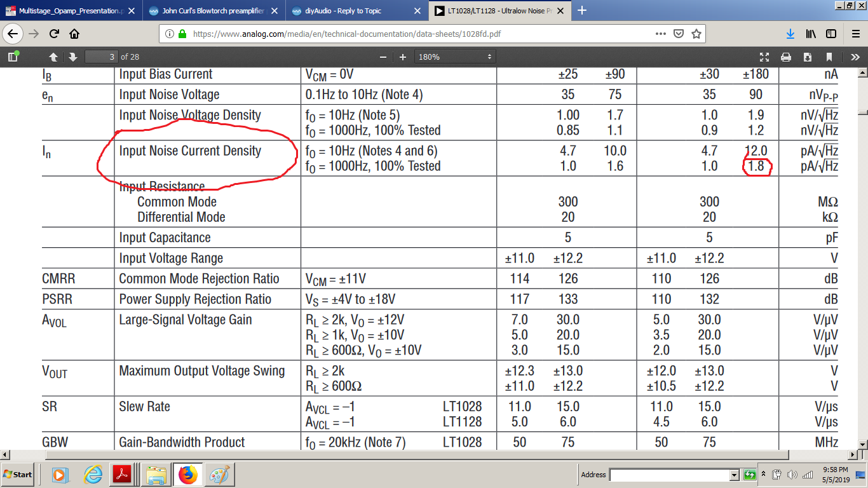868x488 pixels.
Task: Close the John Curl's Blowtorch tab
Action: tap(274, 11)
